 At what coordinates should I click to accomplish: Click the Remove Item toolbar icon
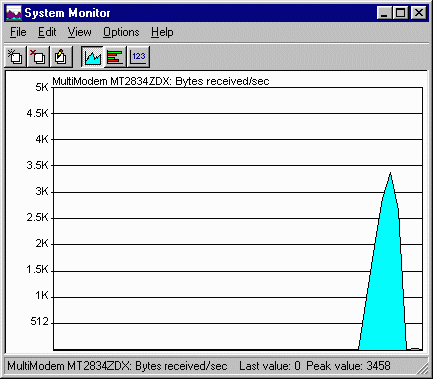[x=38, y=57]
